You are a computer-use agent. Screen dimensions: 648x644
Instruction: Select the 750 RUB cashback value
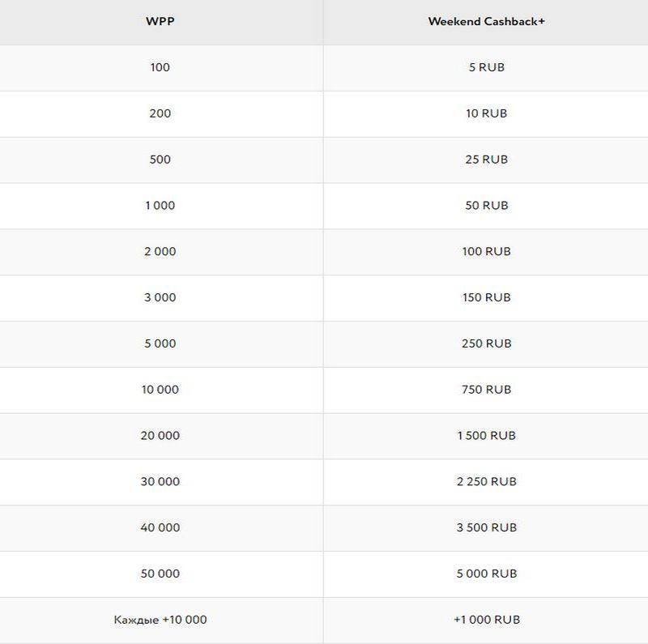pyautogui.click(x=487, y=390)
